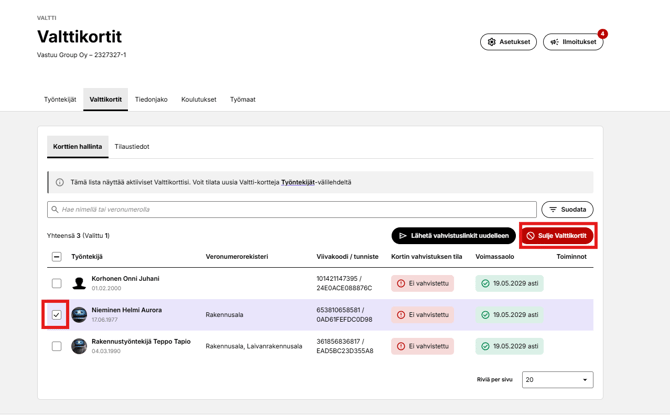This screenshot has width=670, height=417.
Task: Check the box for Korhonen Onni Juhani
Action: (x=56, y=283)
